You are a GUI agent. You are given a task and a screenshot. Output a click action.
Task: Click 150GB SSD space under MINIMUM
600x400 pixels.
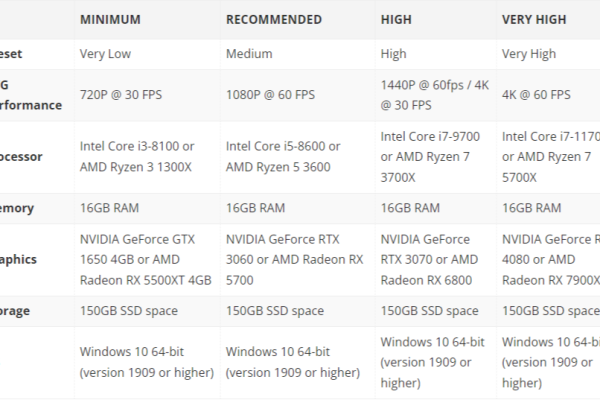pyautogui.click(x=129, y=311)
